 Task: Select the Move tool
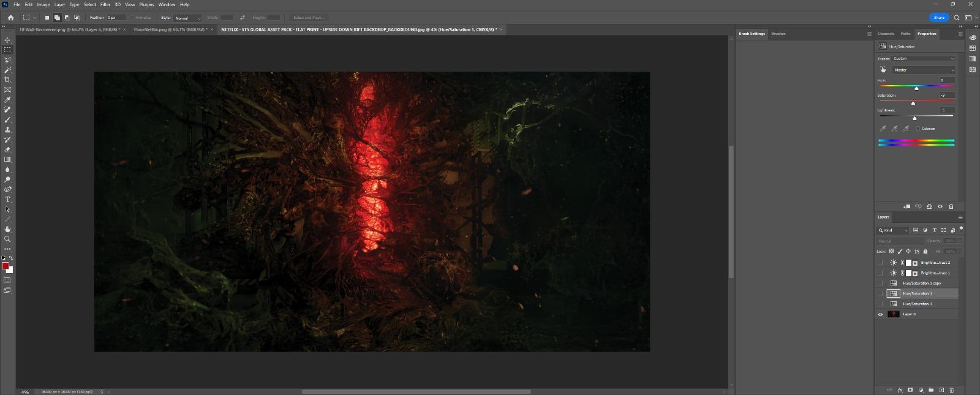[x=7, y=40]
